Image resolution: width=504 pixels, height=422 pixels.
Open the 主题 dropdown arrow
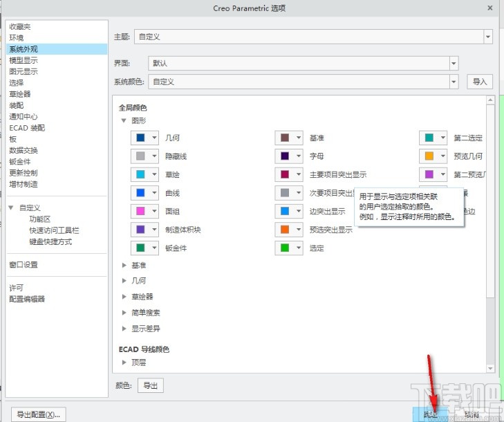tap(488, 37)
